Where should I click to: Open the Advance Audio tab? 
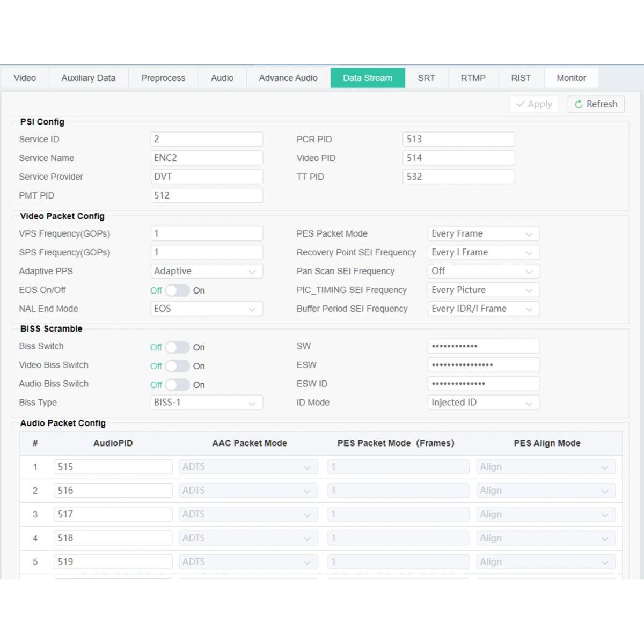pyautogui.click(x=288, y=78)
